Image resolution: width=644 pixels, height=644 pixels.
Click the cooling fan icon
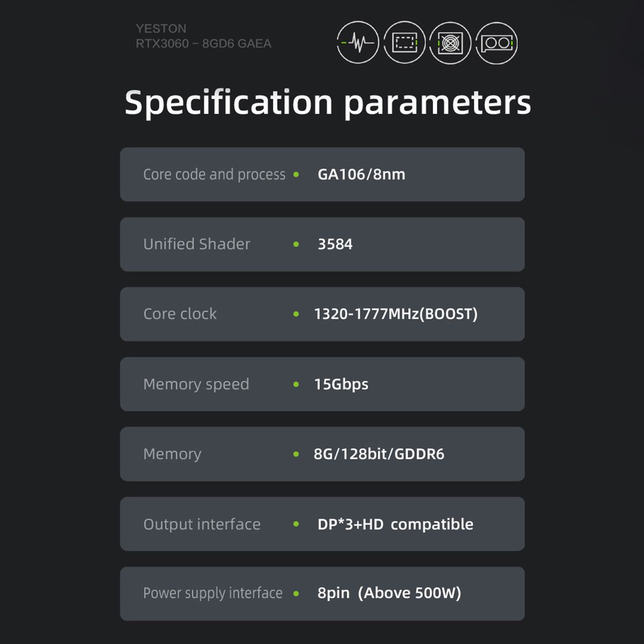coord(450,42)
